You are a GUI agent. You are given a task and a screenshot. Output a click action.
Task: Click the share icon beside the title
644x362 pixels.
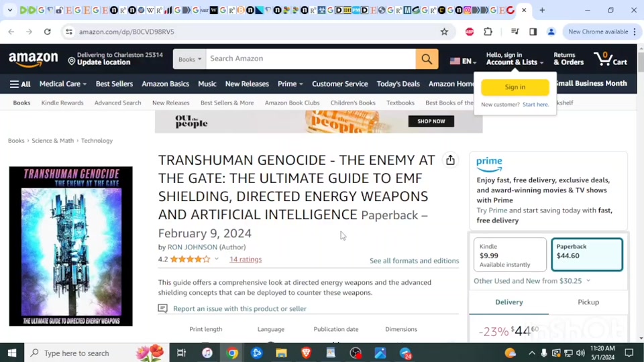(450, 160)
